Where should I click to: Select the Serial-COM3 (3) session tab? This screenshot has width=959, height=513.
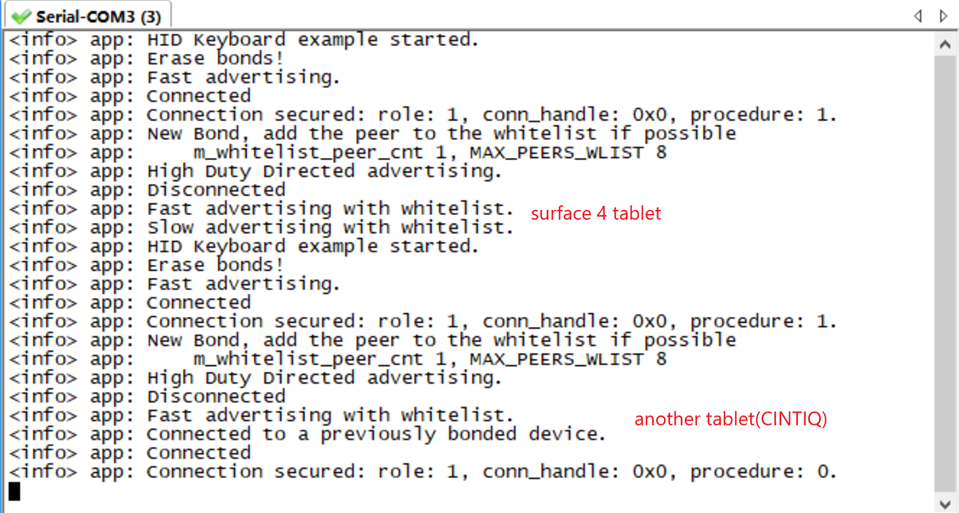point(88,15)
